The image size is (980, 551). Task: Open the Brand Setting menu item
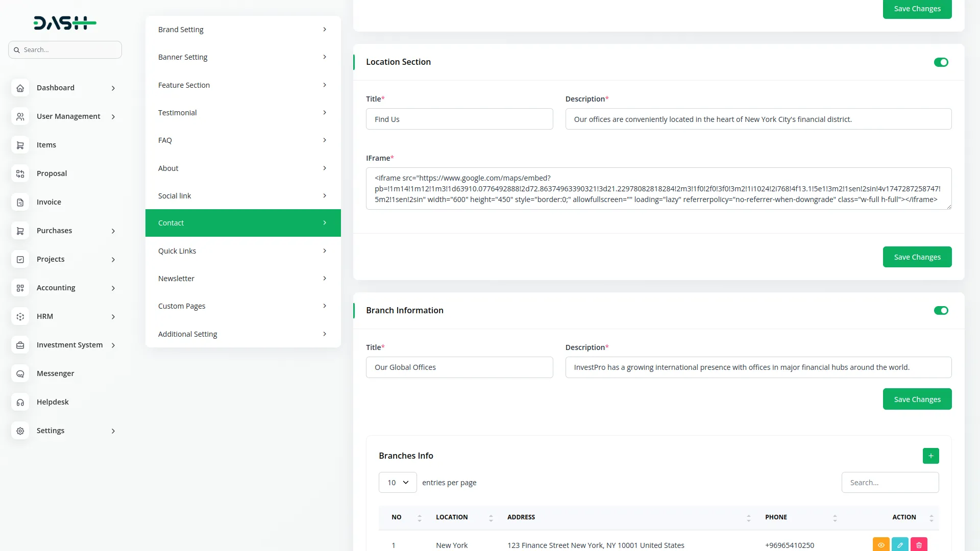[243, 30]
